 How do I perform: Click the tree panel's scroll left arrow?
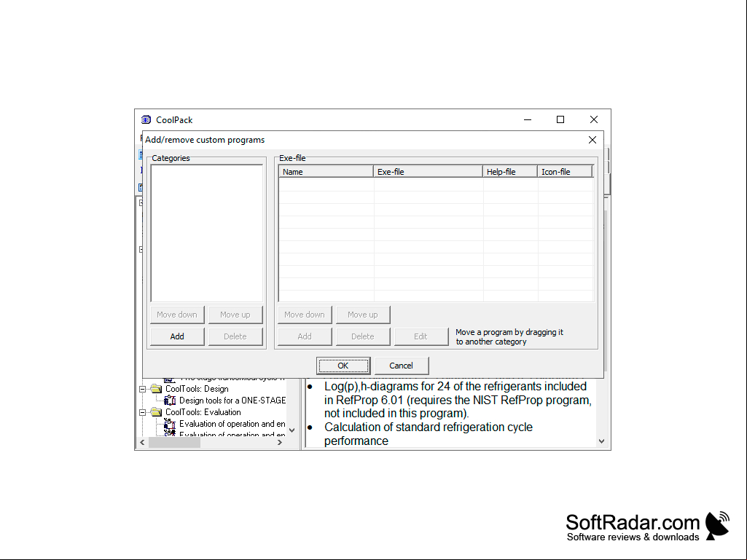(142, 442)
